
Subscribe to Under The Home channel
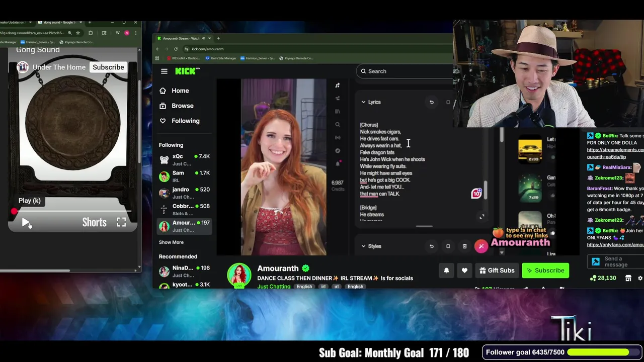pyautogui.click(x=108, y=67)
